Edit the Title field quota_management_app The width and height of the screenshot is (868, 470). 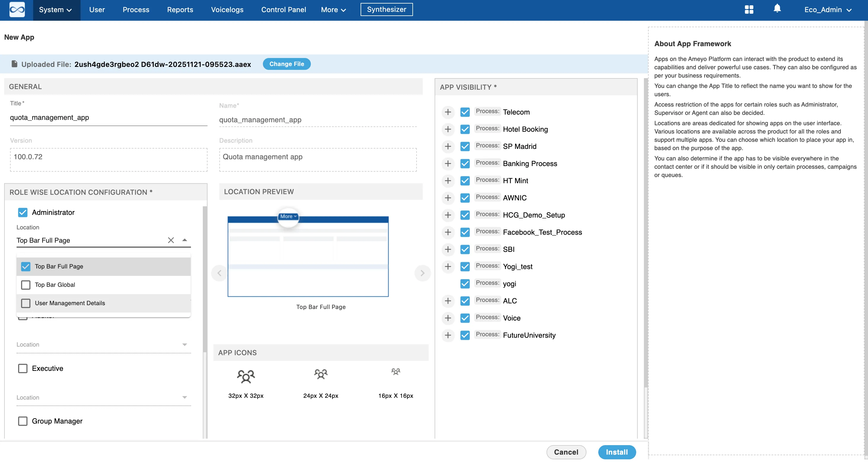point(108,117)
